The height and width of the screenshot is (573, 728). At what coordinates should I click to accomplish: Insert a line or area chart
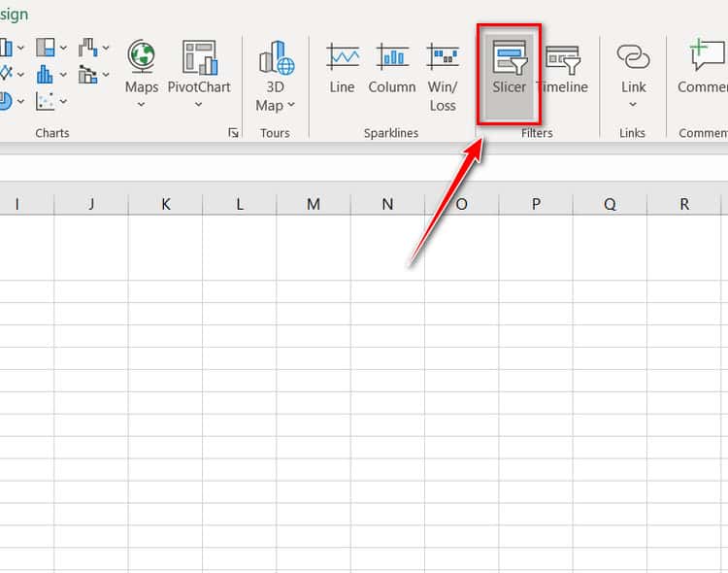(x=6, y=74)
